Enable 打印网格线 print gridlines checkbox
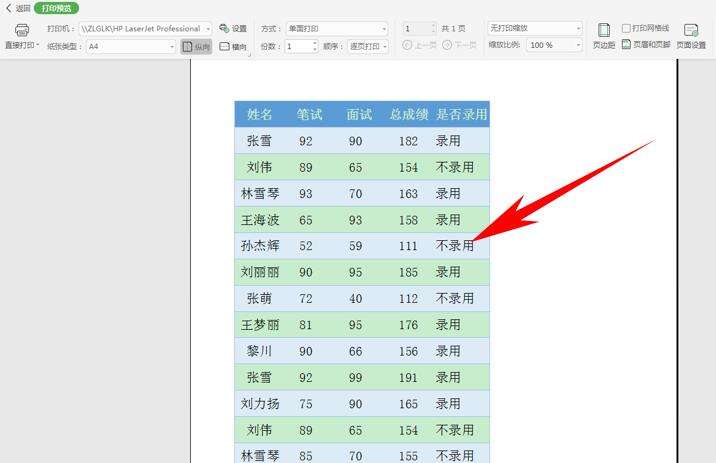Screen dimensions: 716x463 [x=627, y=28]
